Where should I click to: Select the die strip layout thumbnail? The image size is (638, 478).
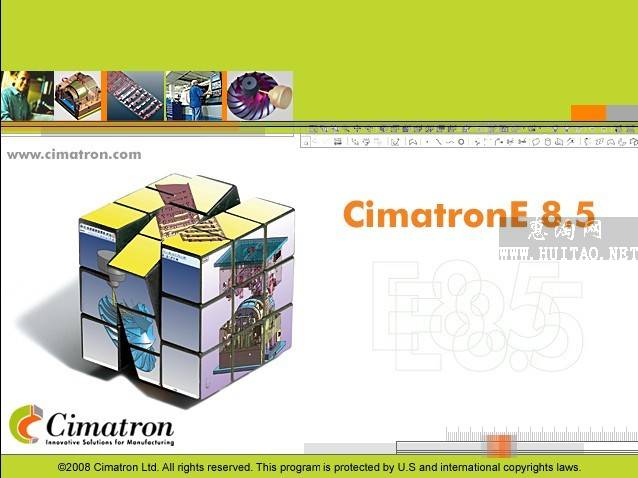(135, 96)
